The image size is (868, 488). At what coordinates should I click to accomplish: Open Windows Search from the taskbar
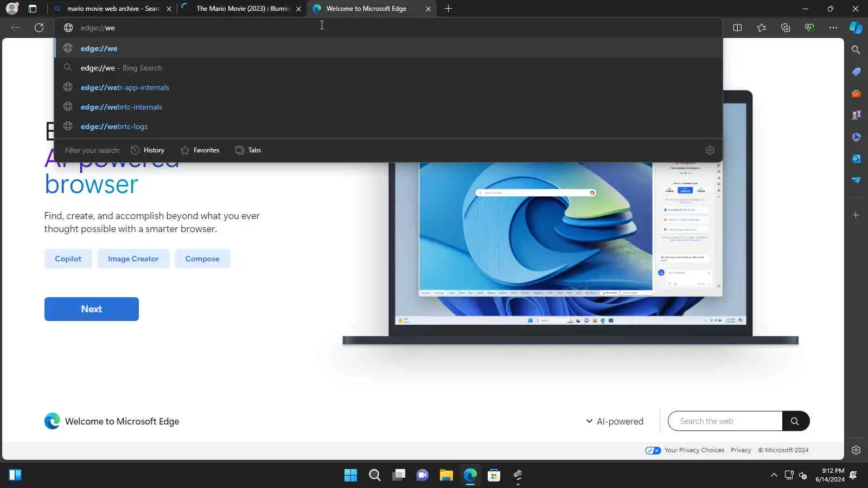pyautogui.click(x=375, y=476)
